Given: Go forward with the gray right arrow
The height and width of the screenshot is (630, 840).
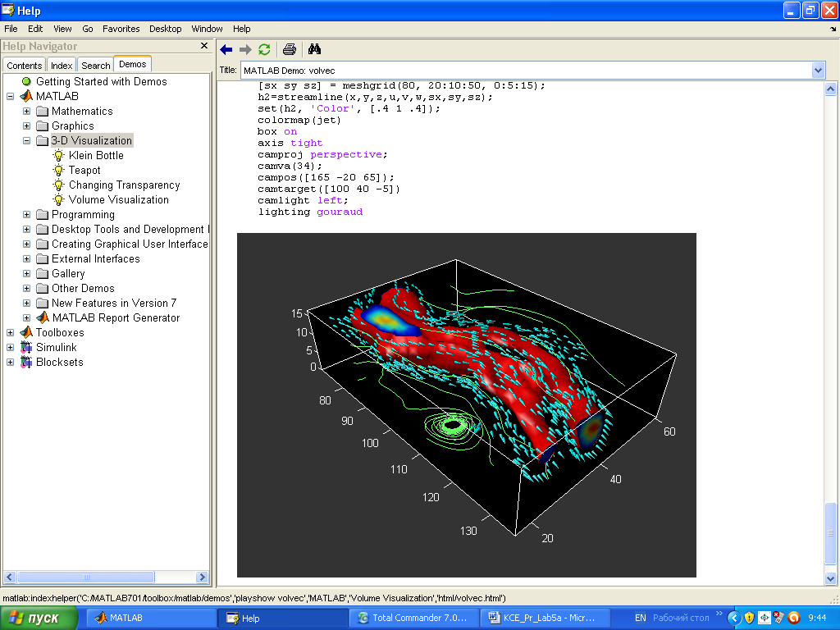Looking at the screenshot, I should (x=245, y=50).
